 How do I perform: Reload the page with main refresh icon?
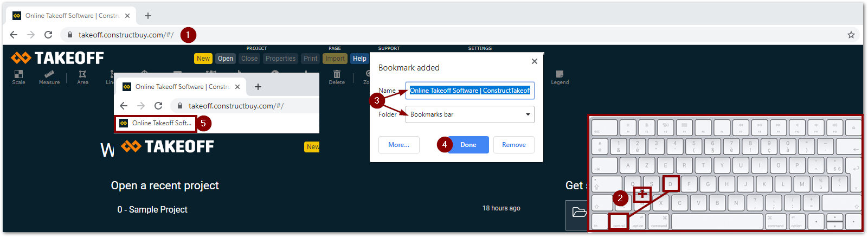tap(48, 35)
